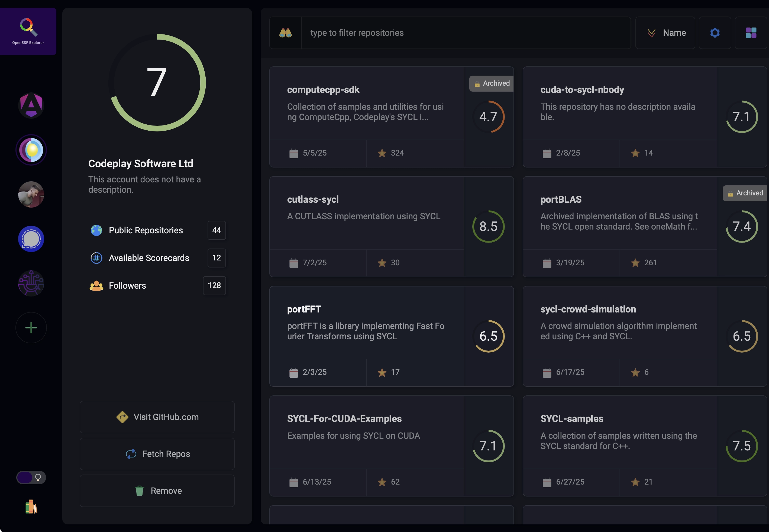
Task: Click the 4.7 score gauge on computecpp-sdk
Action: coord(489,117)
